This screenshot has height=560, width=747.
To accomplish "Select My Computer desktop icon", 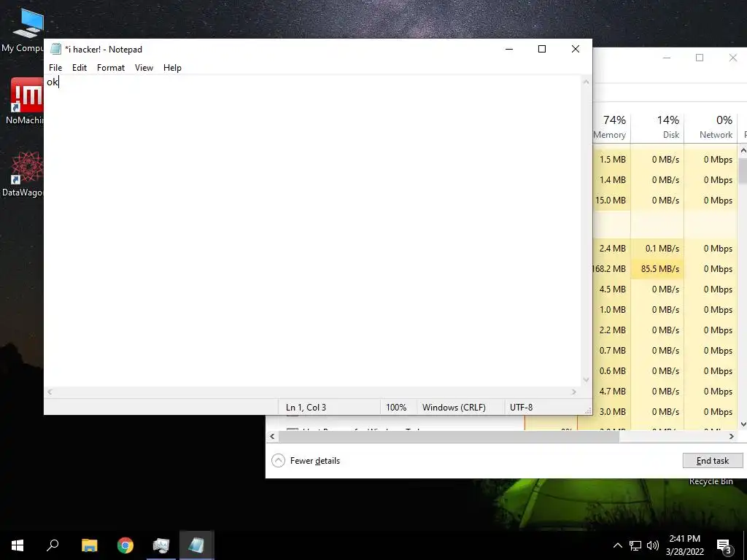I will (23, 30).
